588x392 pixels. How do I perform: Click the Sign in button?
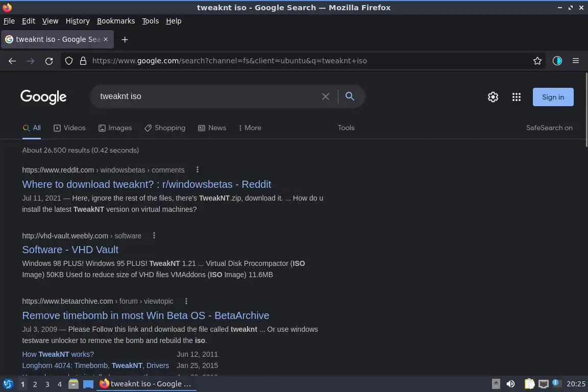[x=553, y=97]
